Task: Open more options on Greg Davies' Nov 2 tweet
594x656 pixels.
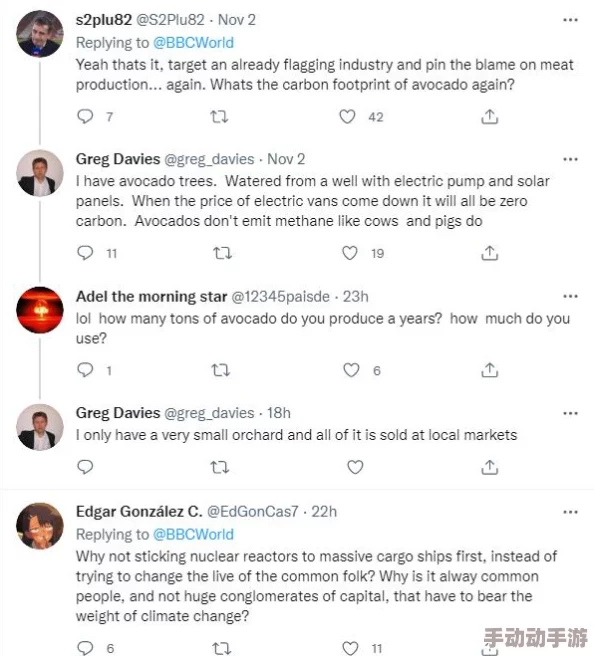Action: 570,159
